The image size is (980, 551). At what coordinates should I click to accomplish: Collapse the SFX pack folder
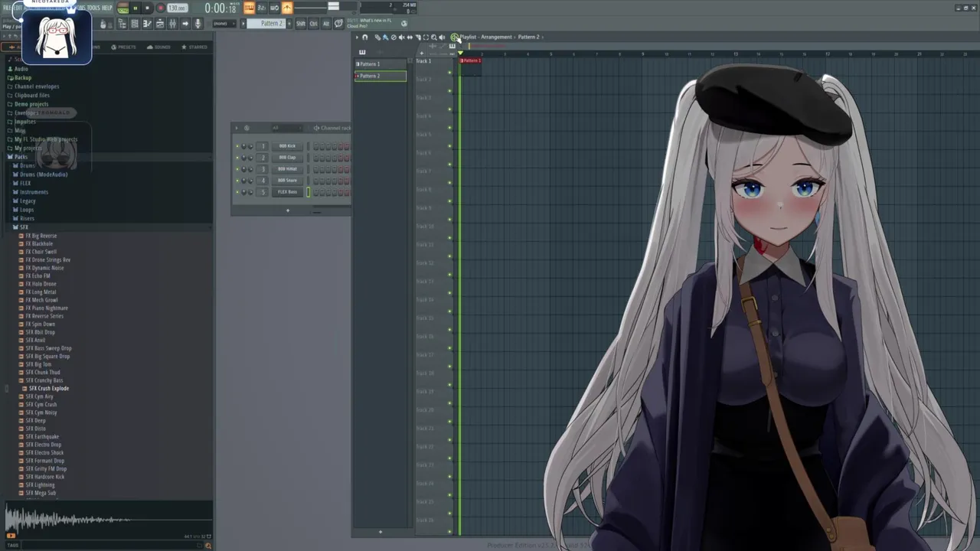tap(24, 227)
